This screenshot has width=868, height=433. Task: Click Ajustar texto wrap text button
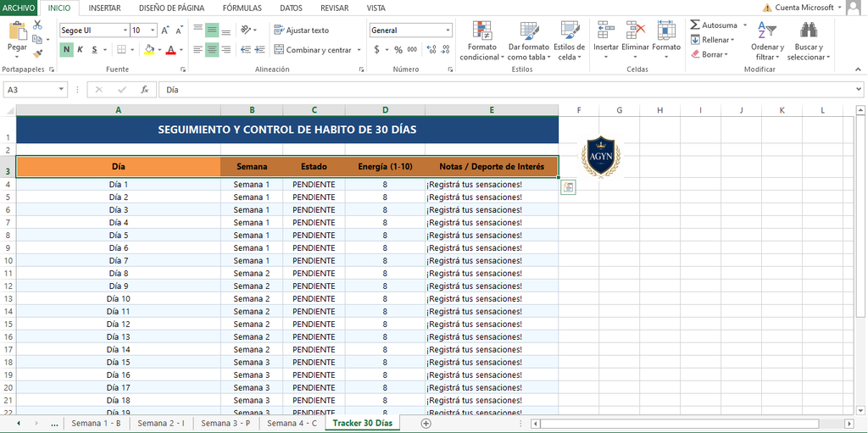[x=302, y=31]
